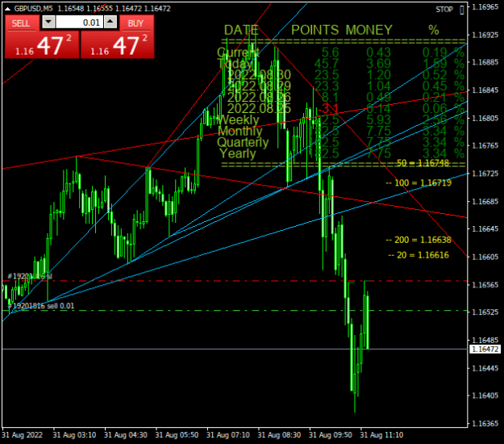Click the 31 Aug 2022 time label
This screenshot has width=504, height=444.
(x=23, y=435)
